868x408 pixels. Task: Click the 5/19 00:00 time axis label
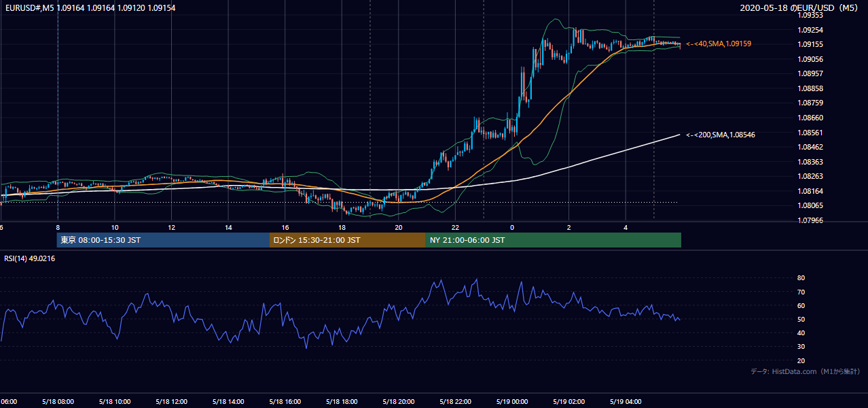click(511, 402)
